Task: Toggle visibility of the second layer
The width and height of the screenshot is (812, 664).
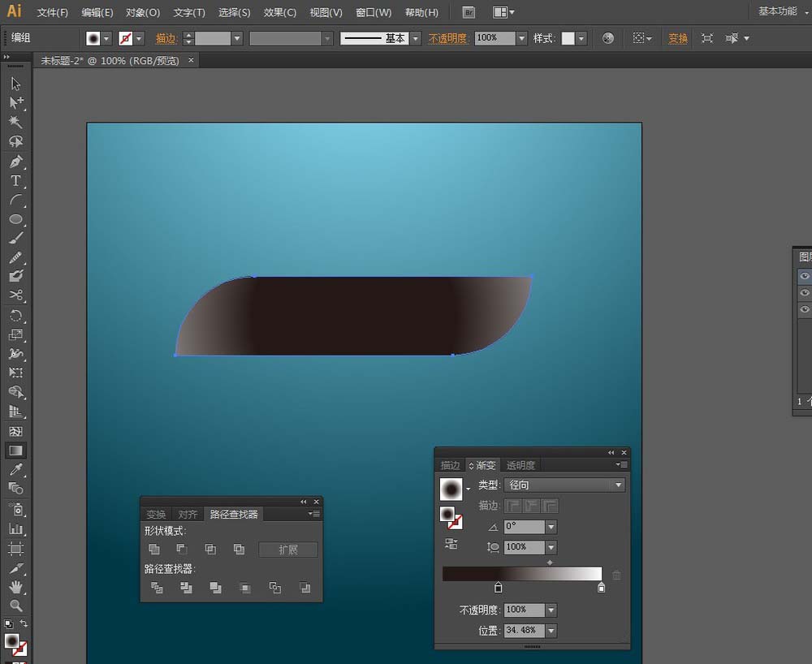Action: [804, 293]
